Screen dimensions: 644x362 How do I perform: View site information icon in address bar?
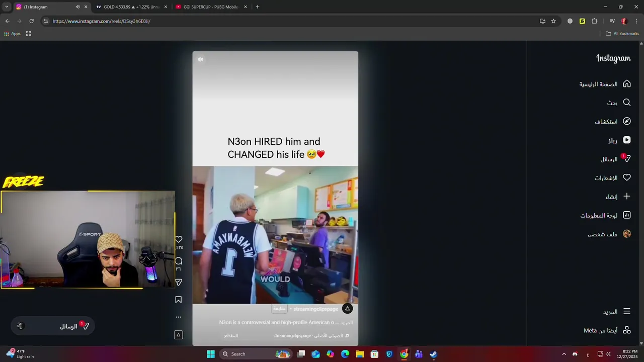[x=46, y=21]
